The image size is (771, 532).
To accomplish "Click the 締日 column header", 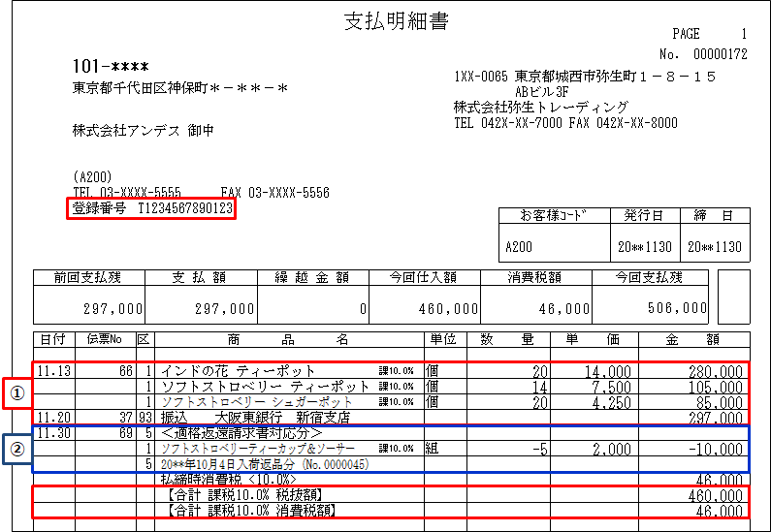I will [x=714, y=215].
